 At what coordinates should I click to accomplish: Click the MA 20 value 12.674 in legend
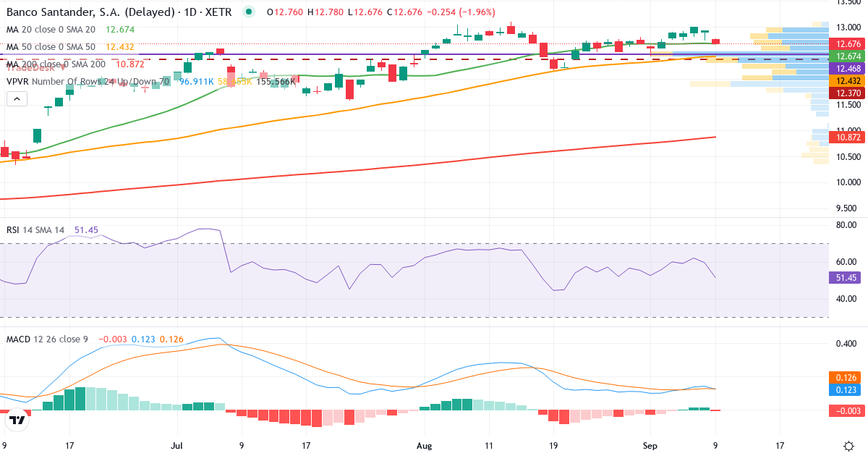coord(119,30)
